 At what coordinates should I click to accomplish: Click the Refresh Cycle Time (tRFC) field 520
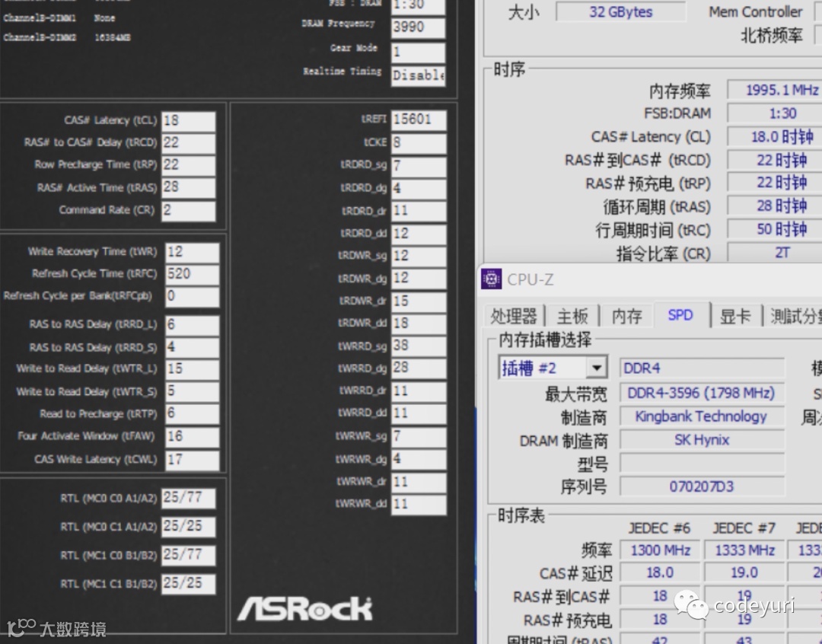pyautogui.click(x=192, y=274)
